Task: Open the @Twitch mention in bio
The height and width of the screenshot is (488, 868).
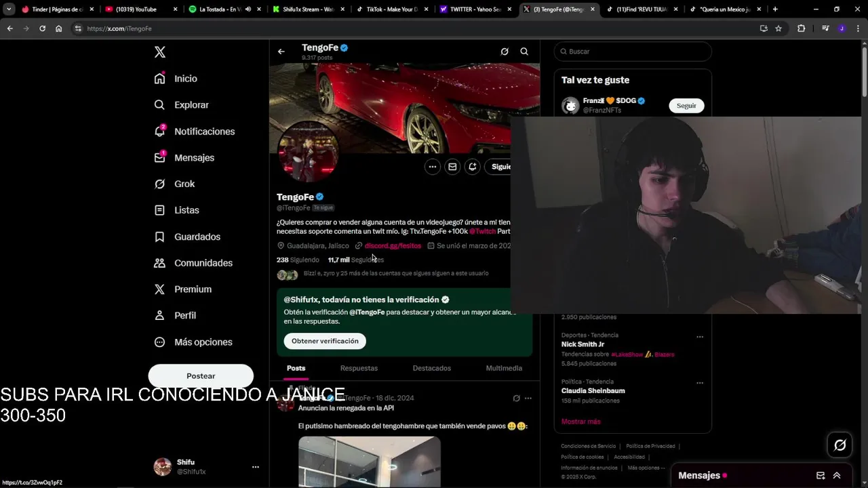Action: coord(482,231)
